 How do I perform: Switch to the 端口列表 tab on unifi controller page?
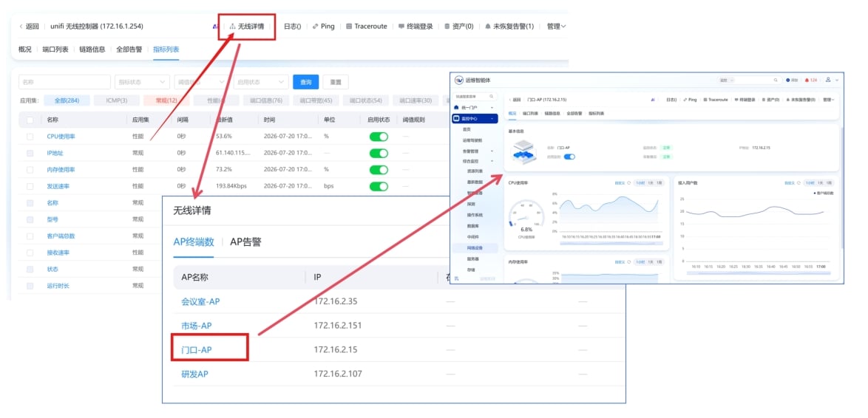55,49
